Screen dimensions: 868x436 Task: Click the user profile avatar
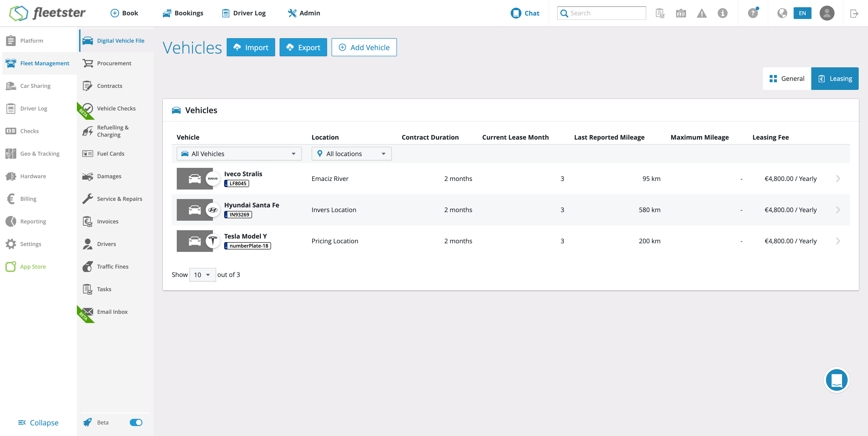pyautogui.click(x=827, y=13)
